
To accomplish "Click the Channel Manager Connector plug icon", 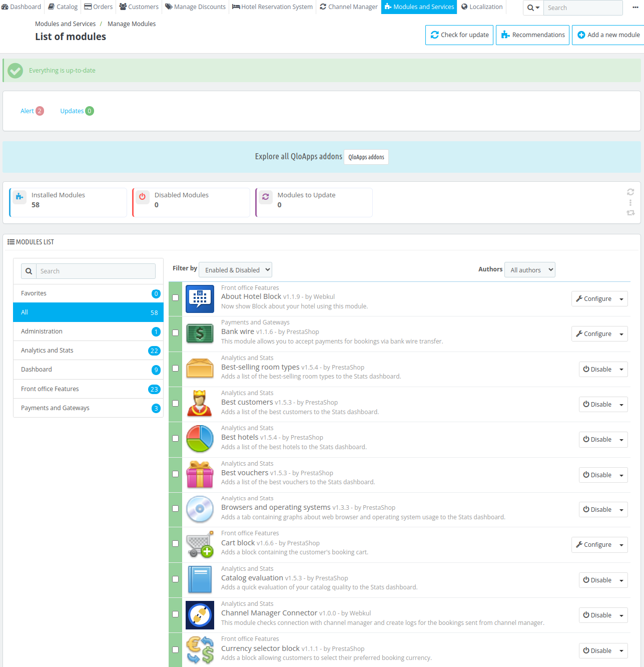I will tap(200, 615).
